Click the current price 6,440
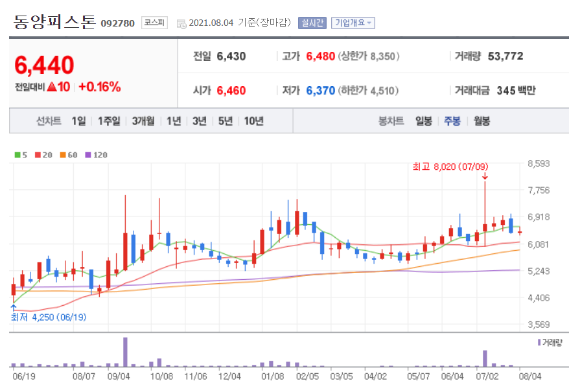569x392 pixels. click(x=44, y=65)
